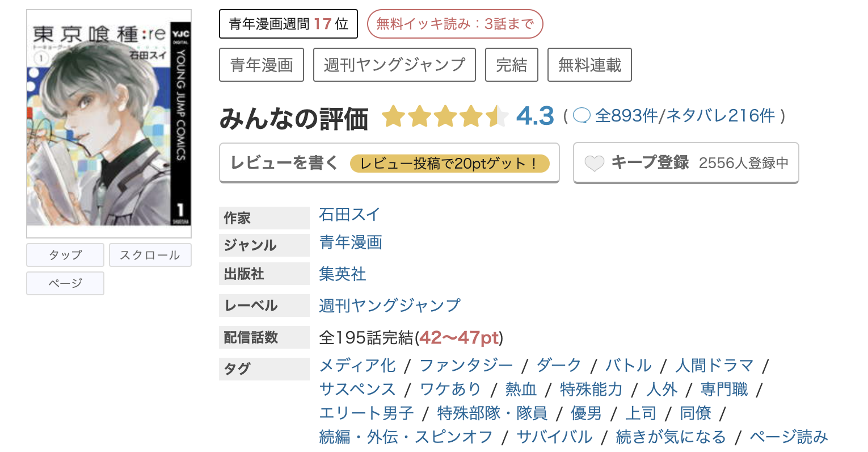The image size is (868, 452).
Task: Click the レビュー投稿で20ptゲット！ gold badge
Action: (x=450, y=163)
